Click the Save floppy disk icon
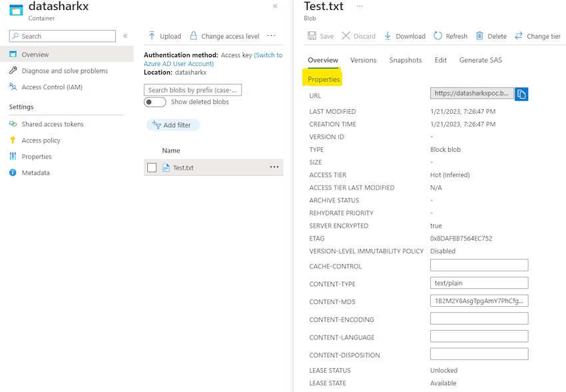The image size is (566, 392). pos(312,36)
